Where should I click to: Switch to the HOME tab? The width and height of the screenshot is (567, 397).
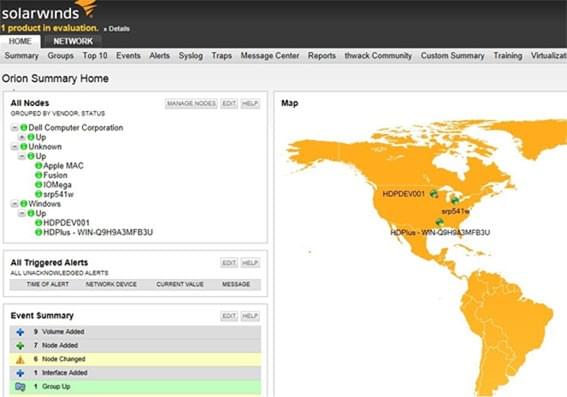pos(20,41)
